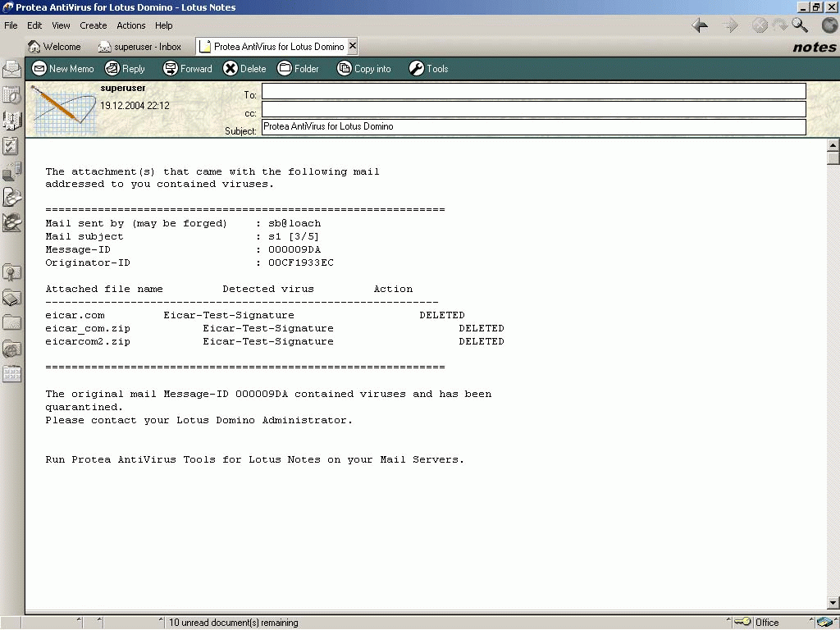Click the New Memo action button

point(62,69)
